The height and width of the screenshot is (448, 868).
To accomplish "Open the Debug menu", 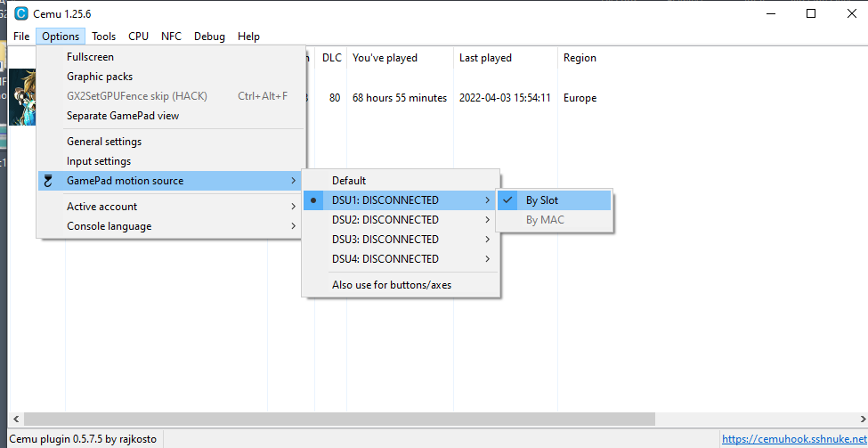I will 209,37.
